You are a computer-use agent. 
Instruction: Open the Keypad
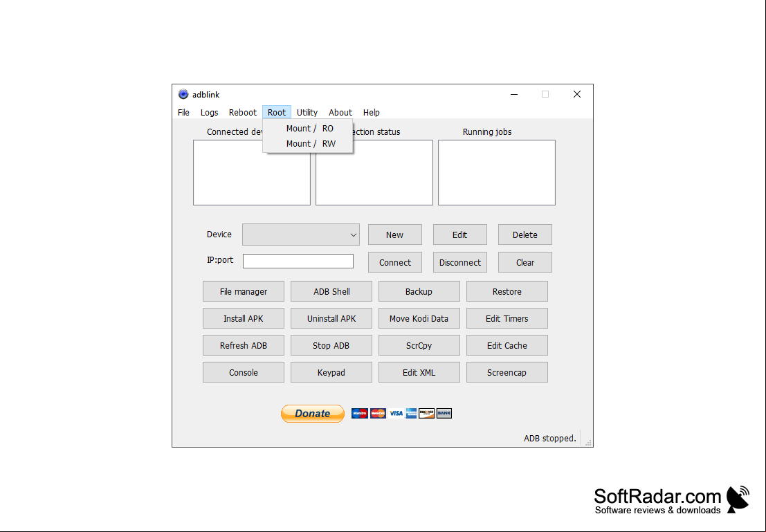(x=331, y=372)
